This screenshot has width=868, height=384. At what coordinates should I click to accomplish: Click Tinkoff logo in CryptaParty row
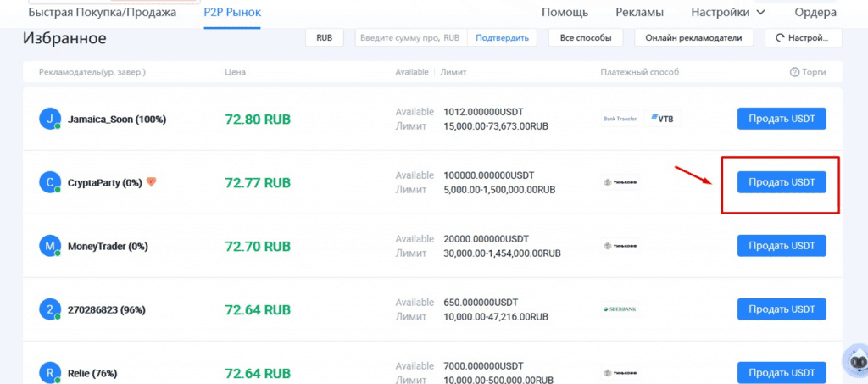(620, 182)
